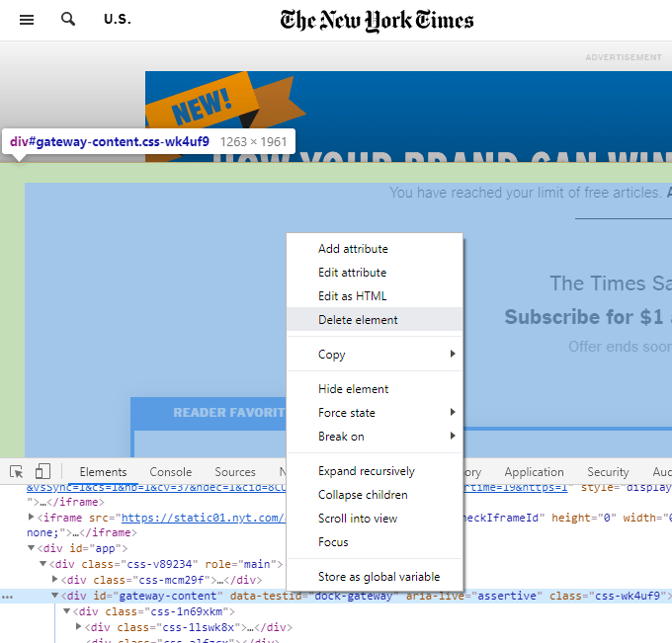
Task: Click the U.S. section link
Action: [x=117, y=20]
